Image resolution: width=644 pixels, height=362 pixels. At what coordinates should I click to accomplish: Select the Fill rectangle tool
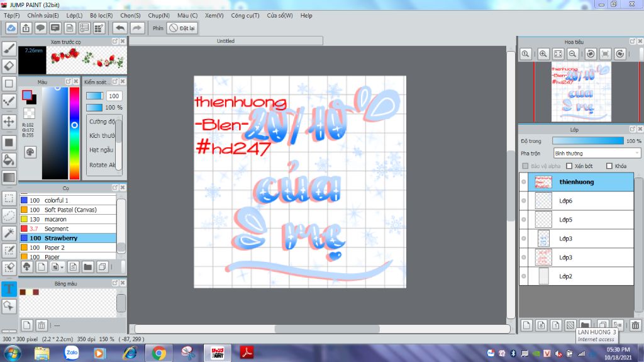click(9, 143)
